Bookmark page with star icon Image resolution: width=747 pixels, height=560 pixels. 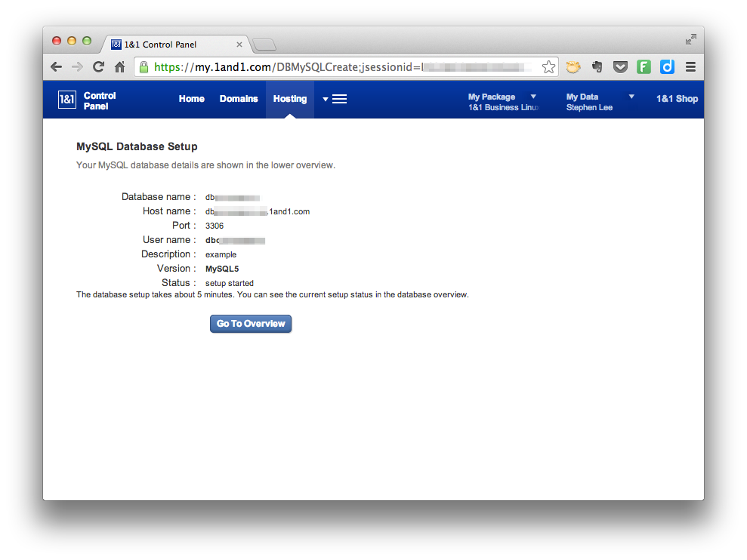(x=548, y=67)
